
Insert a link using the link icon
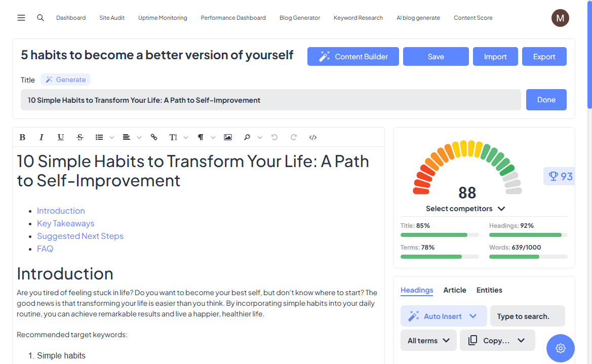[154, 137]
